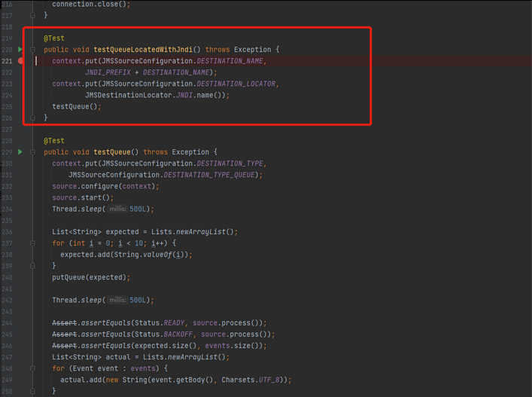Click DESTINATION_NAME constant on line 221
Viewport: 532px width, 397px height.
(x=230, y=61)
